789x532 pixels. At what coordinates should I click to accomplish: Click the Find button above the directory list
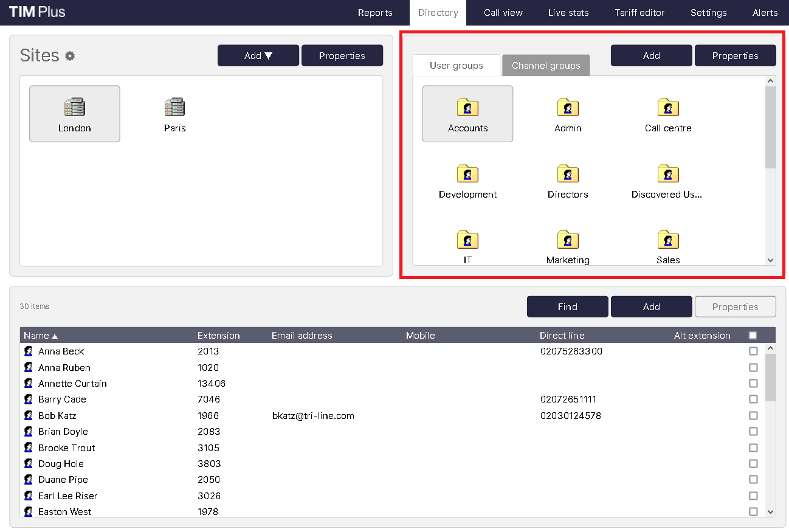pyautogui.click(x=567, y=306)
